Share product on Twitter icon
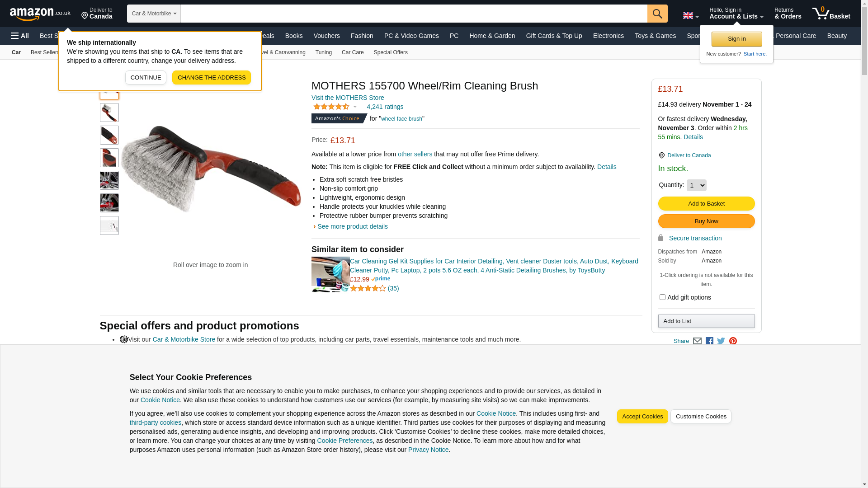The width and height of the screenshot is (868, 488). [x=721, y=341]
